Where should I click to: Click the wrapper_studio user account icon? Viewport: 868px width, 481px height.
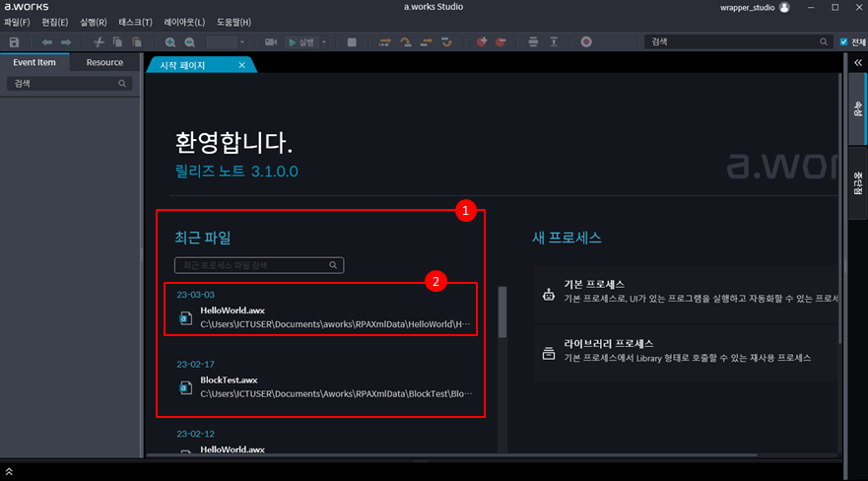(784, 7)
